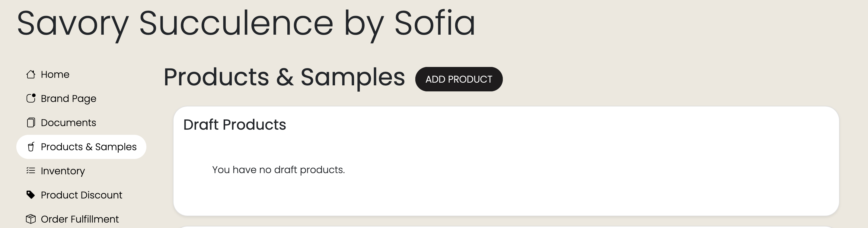Click the Order Fulfillment box icon
The height and width of the screenshot is (228, 868).
[x=31, y=219]
